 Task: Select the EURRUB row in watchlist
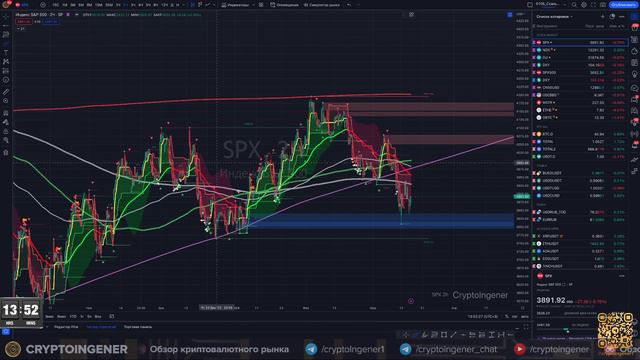(580, 220)
